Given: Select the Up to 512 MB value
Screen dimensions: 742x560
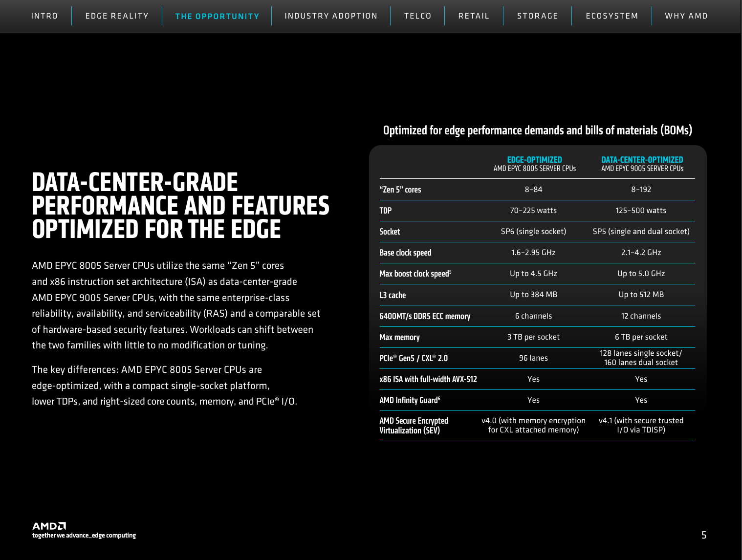Looking at the screenshot, I should pos(641,295).
